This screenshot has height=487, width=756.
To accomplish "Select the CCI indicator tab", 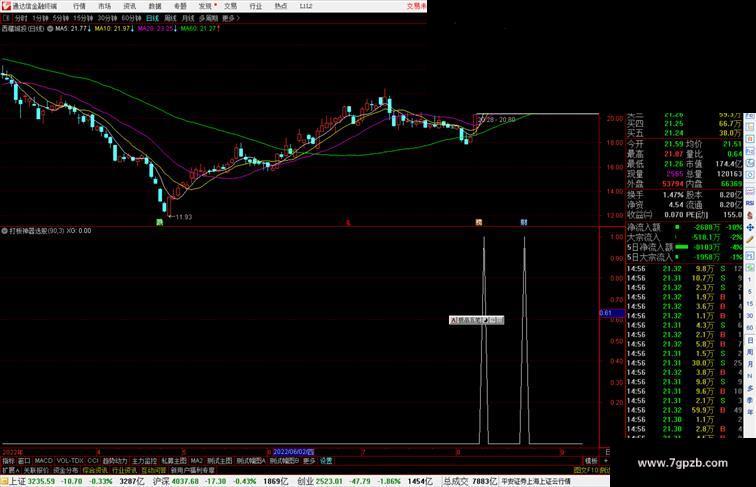I will pyautogui.click(x=93, y=461).
